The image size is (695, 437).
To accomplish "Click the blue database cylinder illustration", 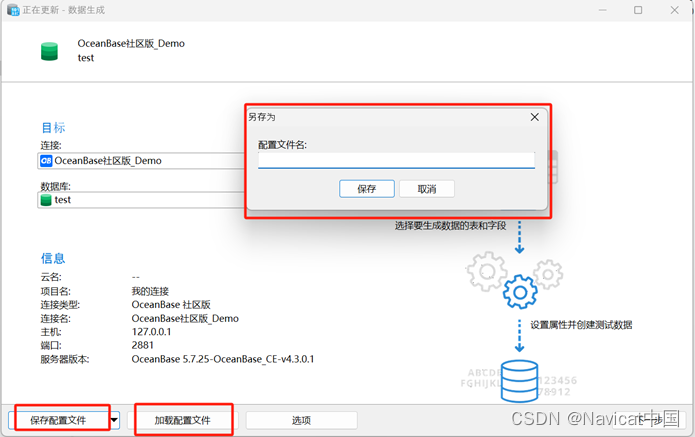I will (x=519, y=381).
